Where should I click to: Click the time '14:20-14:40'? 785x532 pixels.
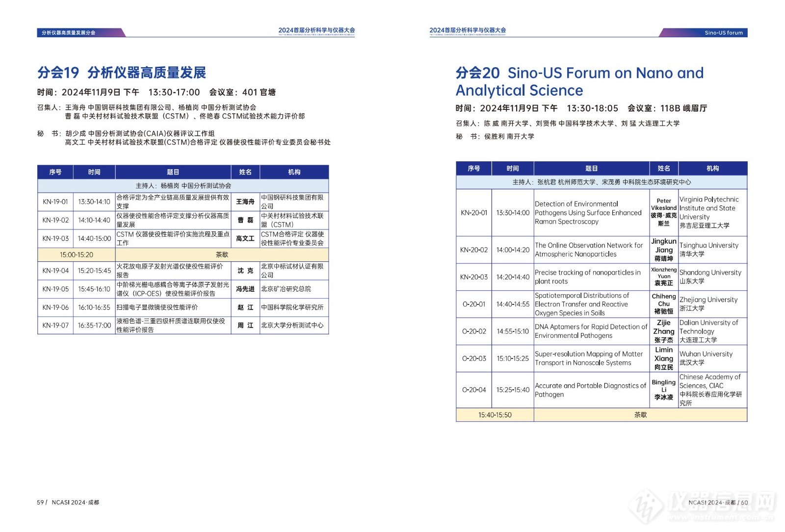[x=513, y=277]
